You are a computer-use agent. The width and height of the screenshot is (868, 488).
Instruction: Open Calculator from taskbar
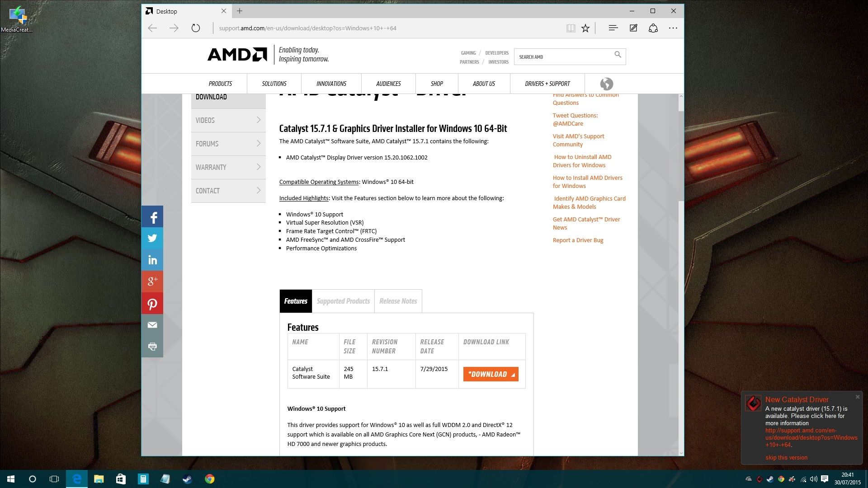143,479
